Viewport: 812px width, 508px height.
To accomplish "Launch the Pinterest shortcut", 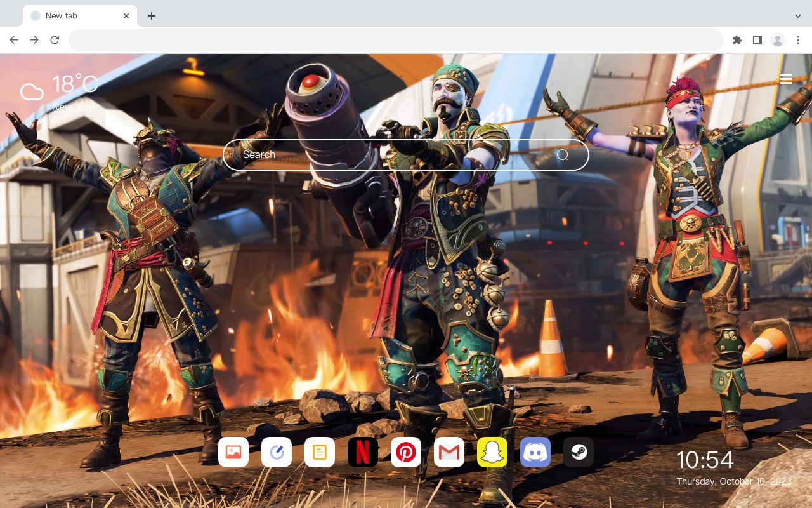I will pos(406,452).
